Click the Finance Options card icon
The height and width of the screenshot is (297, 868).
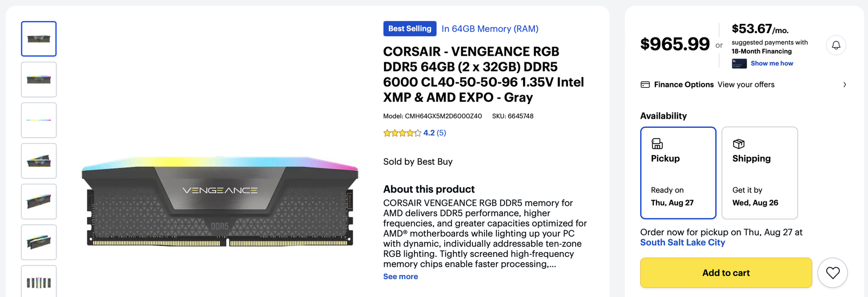645,85
